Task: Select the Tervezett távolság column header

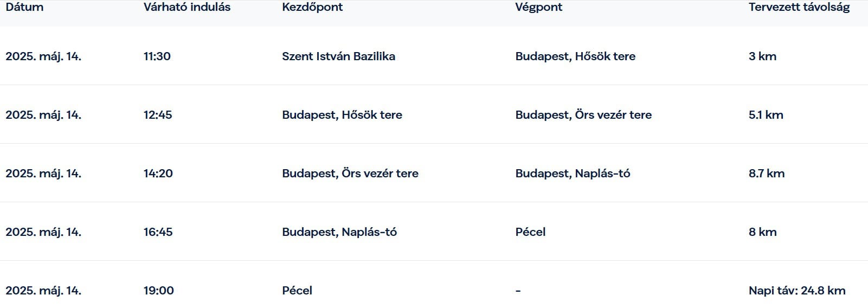Action: coord(799,8)
